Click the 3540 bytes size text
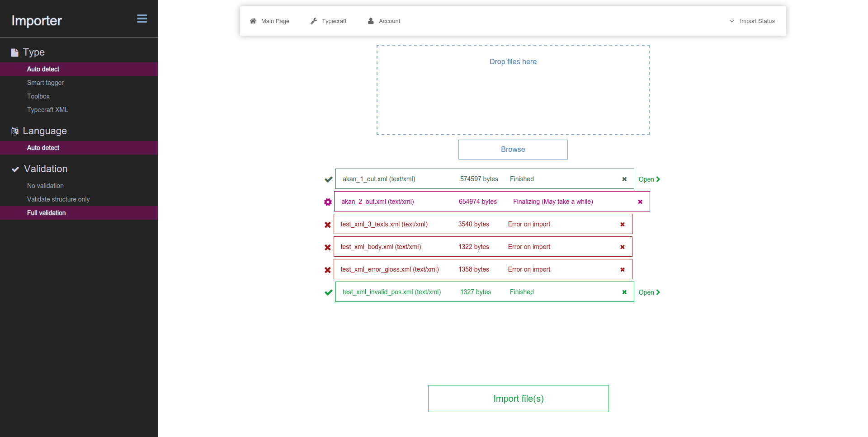Image resolution: width=868 pixels, height=437 pixels. point(474,224)
